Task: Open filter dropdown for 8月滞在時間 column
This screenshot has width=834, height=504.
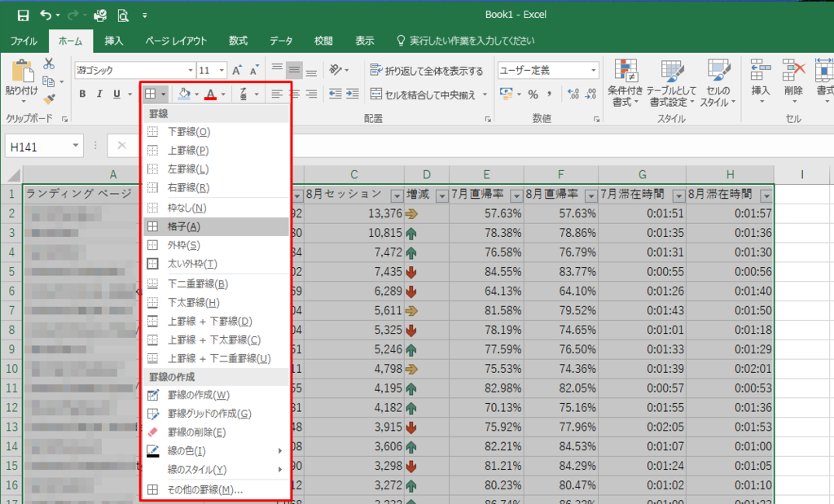Action: 766,196
